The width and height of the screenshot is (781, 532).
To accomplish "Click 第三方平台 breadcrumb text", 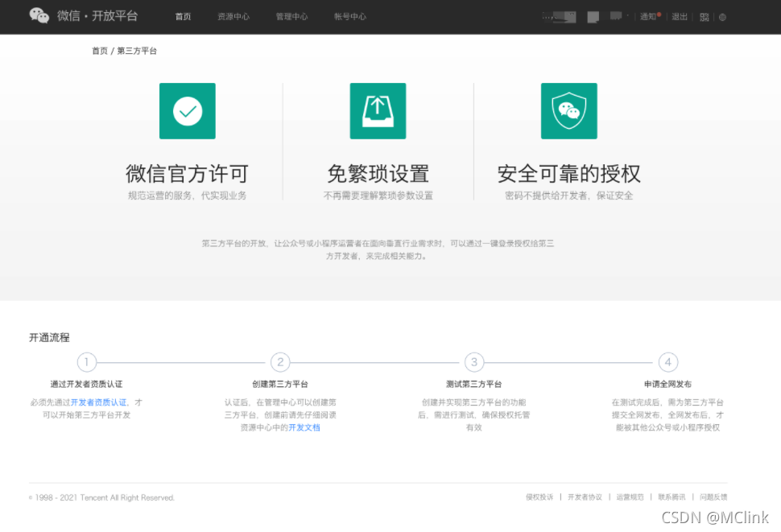I will coord(137,51).
